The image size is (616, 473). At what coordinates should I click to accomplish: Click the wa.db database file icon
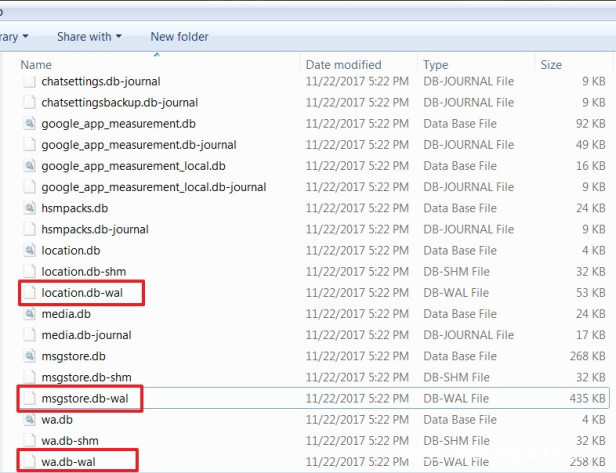29,420
